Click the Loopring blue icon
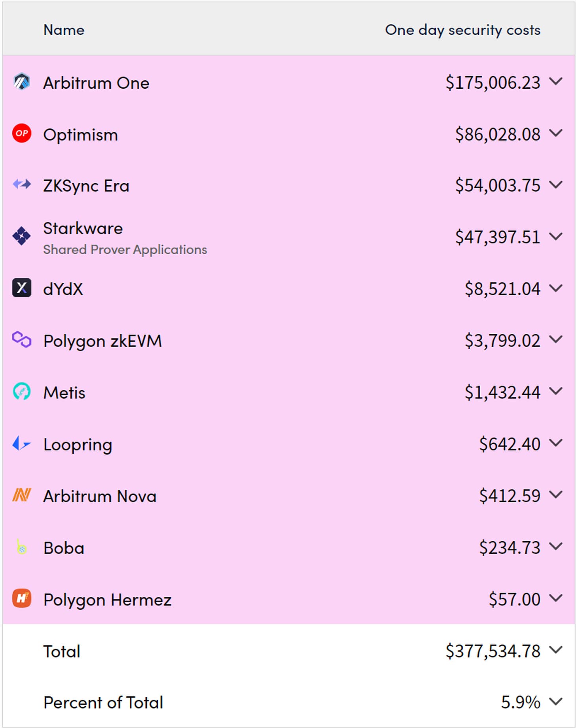This screenshot has width=576, height=728. click(x=21, y=443)
